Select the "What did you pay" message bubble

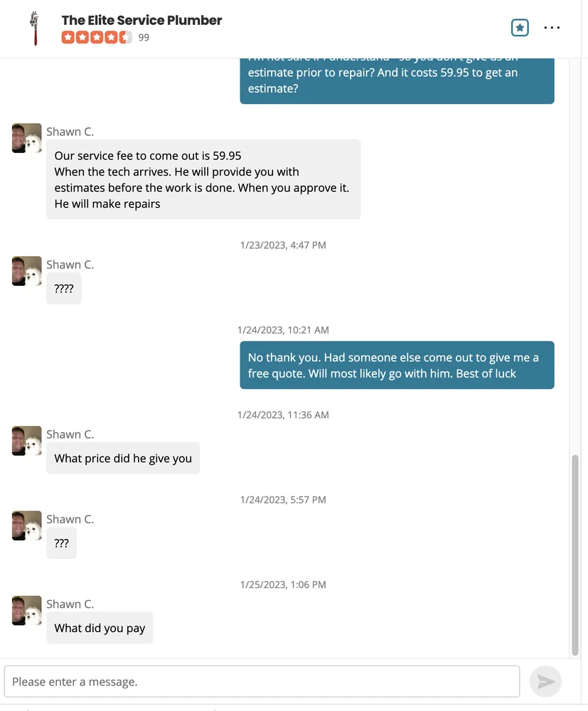pos(100,628)
